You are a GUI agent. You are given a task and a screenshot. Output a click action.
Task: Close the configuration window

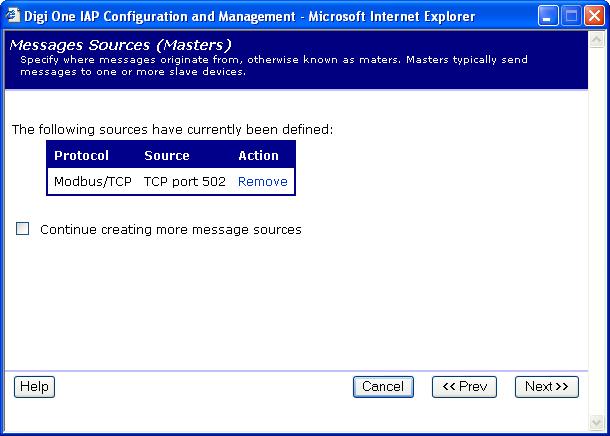(592, 16)
